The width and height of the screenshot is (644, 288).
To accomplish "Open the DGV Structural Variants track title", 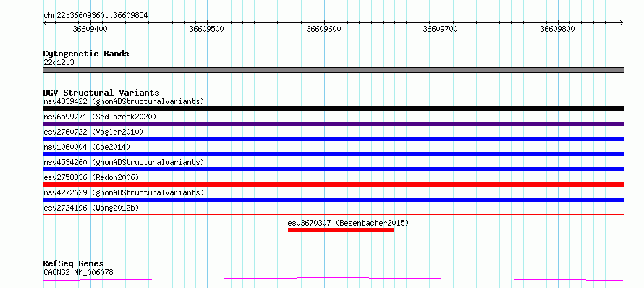I will [101, 93].
